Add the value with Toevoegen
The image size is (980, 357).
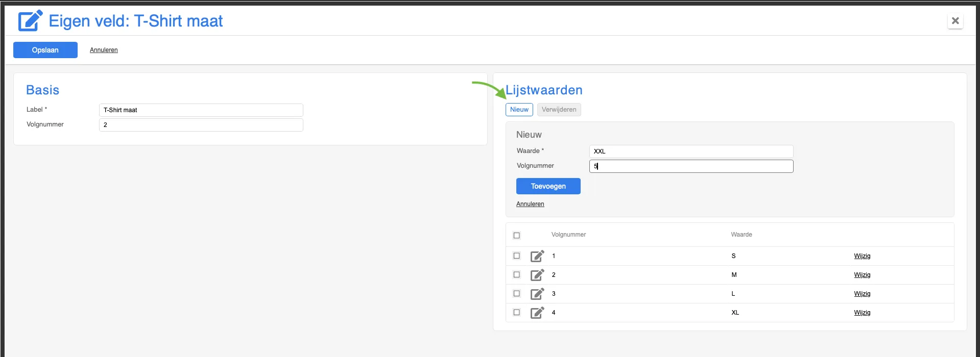pos(548,186)
